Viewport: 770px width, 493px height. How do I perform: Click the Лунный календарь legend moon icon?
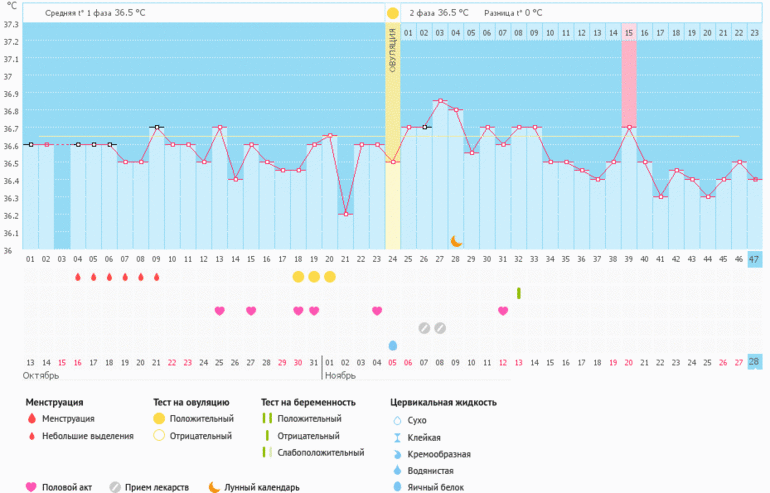[214, 487]
